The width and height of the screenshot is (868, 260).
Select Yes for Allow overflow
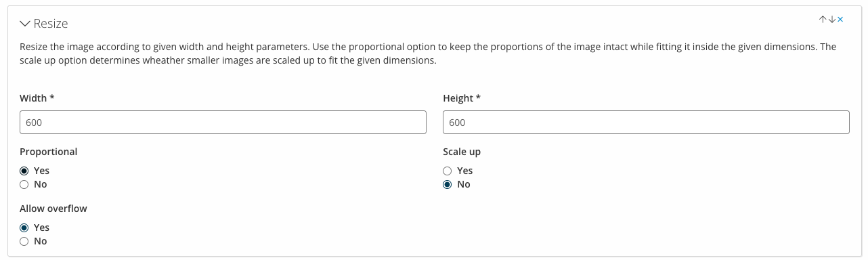[x=24, y=227]
